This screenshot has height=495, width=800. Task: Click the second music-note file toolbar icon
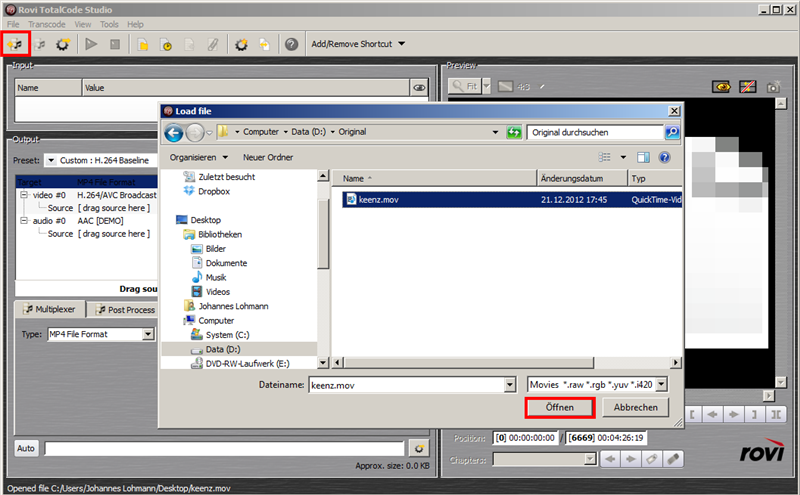click(x=40, y=44)
